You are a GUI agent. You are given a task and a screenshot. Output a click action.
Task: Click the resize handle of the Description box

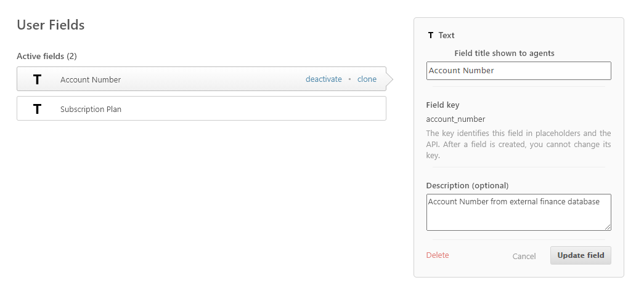tap(608, 227)
